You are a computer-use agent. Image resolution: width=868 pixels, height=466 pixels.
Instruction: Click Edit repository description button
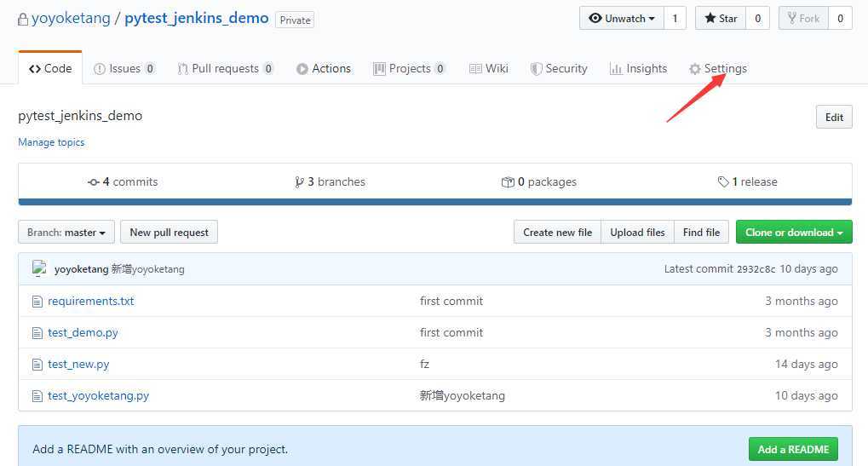coord(834,117)
